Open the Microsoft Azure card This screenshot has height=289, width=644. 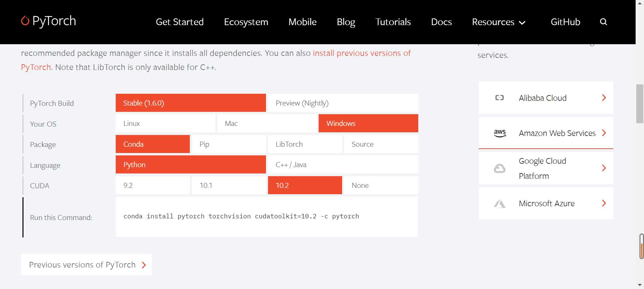(x=546, y=203)
